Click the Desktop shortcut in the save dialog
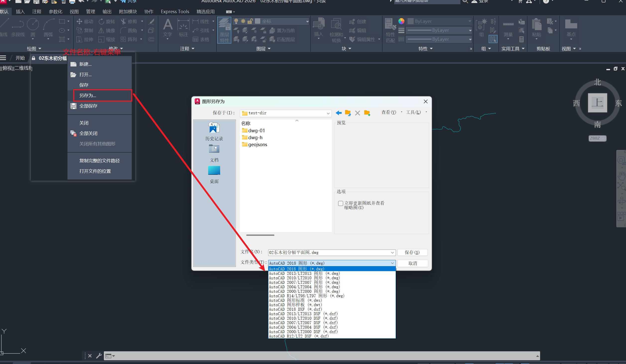 click(x=214, y=174)
